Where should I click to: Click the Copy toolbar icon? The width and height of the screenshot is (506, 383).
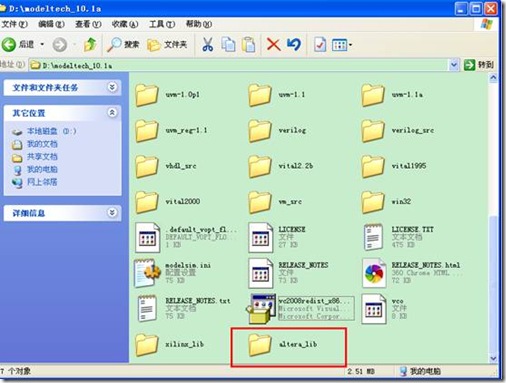[228, 44]
